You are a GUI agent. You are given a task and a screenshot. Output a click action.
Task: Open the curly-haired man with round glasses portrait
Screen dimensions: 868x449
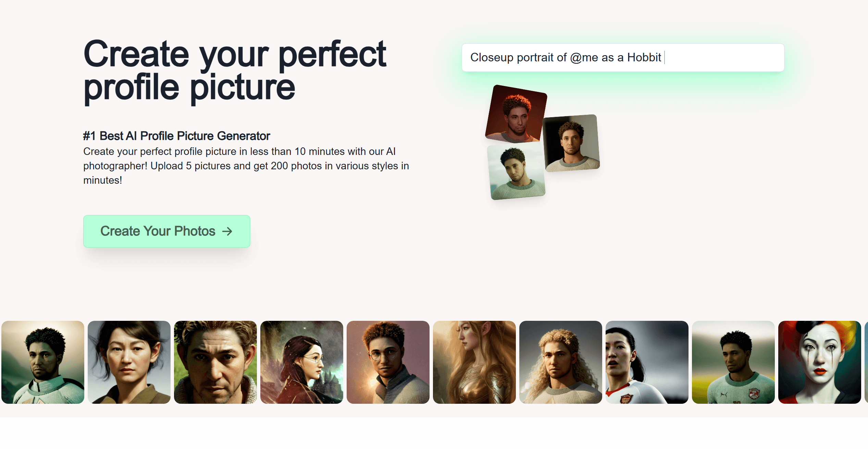tap(388, 362)
